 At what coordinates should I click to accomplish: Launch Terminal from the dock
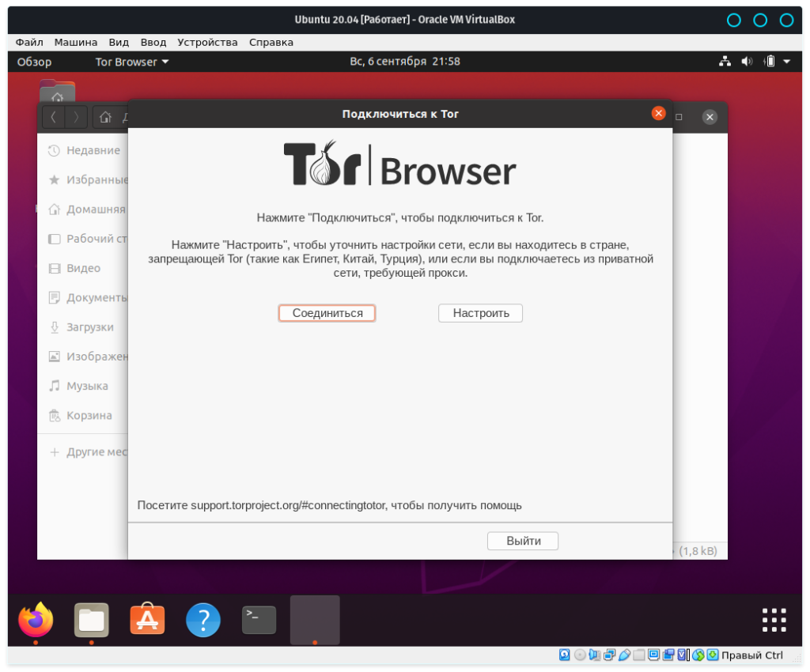point(259,620)
